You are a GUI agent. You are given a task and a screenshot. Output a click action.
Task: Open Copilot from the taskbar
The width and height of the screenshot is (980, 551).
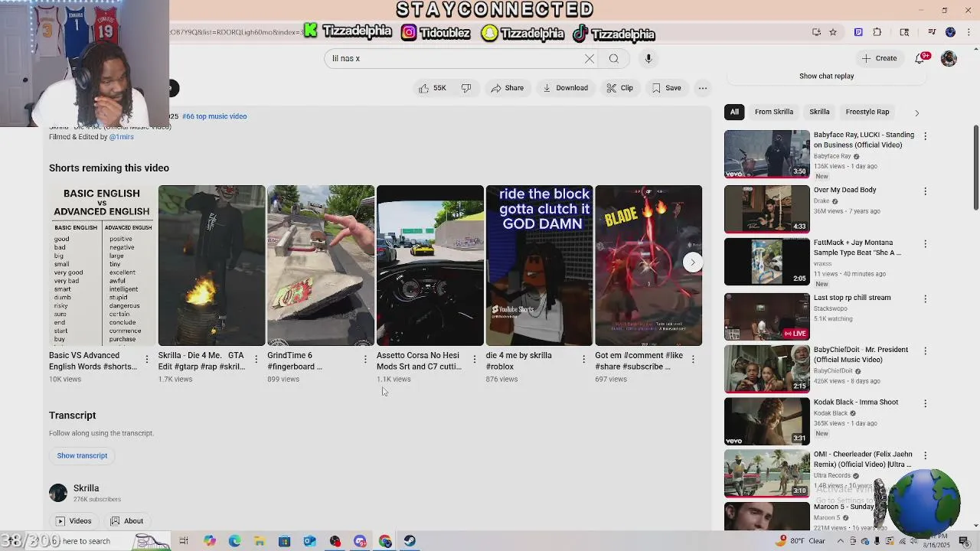[209, 541]
